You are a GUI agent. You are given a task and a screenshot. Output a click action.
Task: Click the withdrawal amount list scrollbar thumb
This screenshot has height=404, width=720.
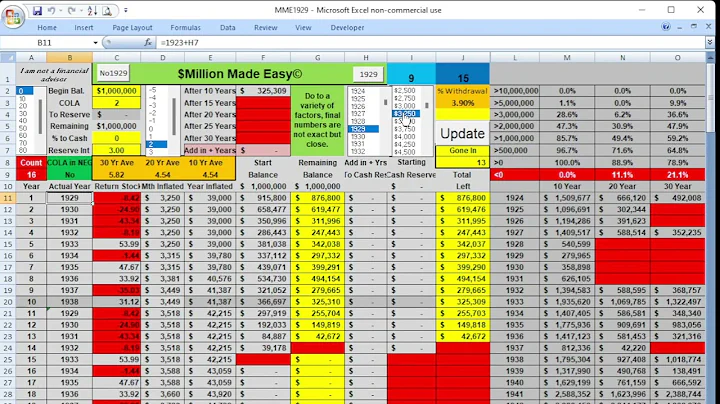click(x=427, y=105)
